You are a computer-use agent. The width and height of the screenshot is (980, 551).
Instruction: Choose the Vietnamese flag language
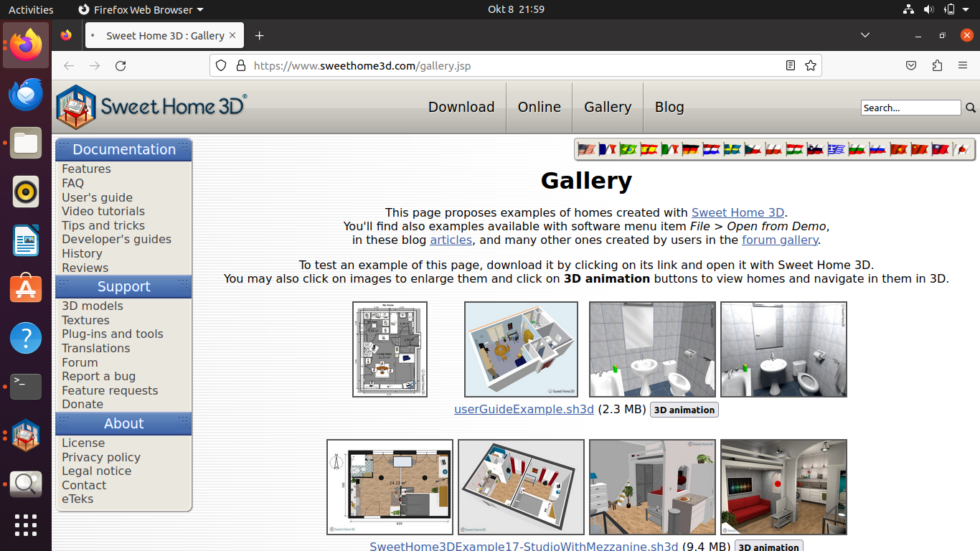pyautogui.click(x=898, y=150)
